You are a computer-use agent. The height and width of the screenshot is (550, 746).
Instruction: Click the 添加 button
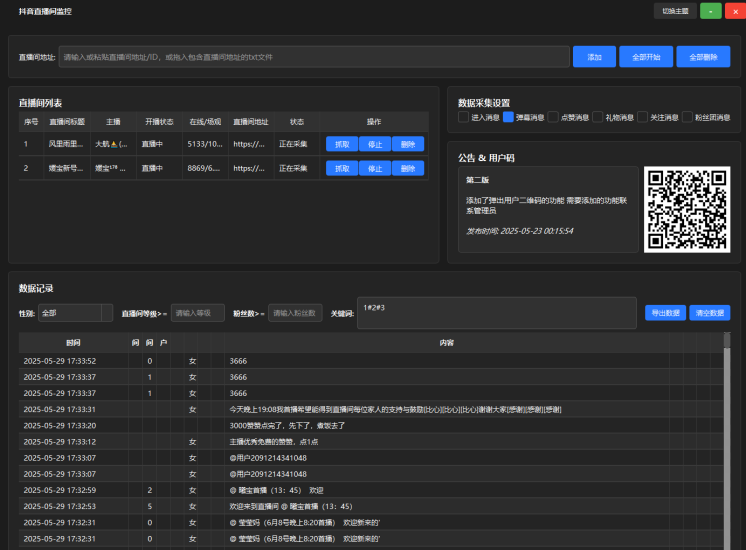pyautogui.click(x=594, y=57)
